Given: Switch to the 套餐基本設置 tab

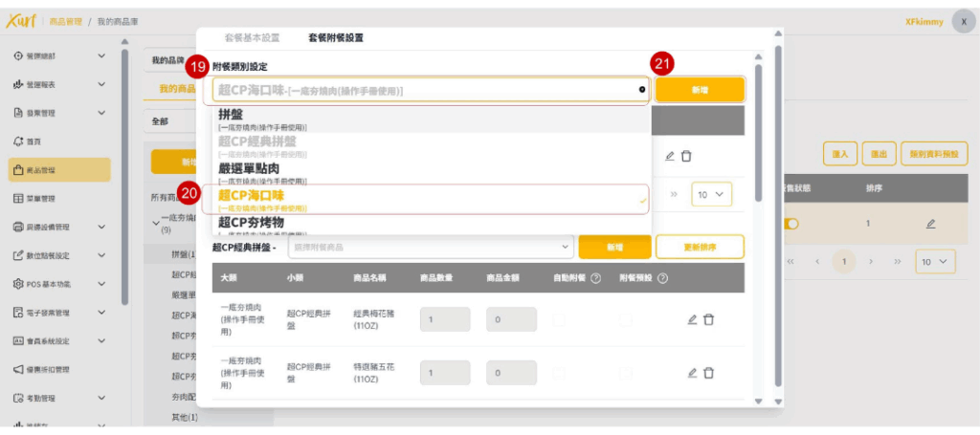Looking at the screenshot, I should 252,37.
